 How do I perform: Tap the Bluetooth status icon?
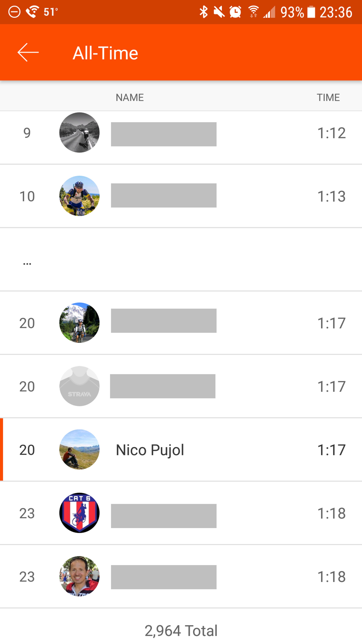(204, 12)
